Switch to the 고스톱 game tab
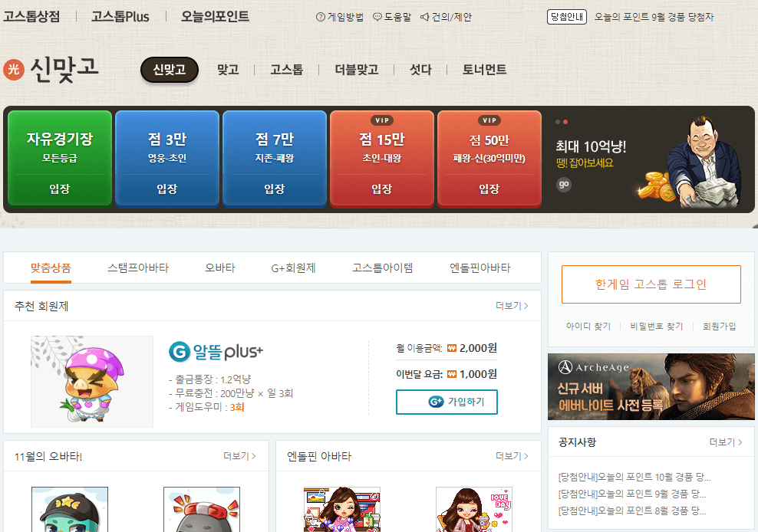This screenshot has width=758, height=532. point(287,70)
